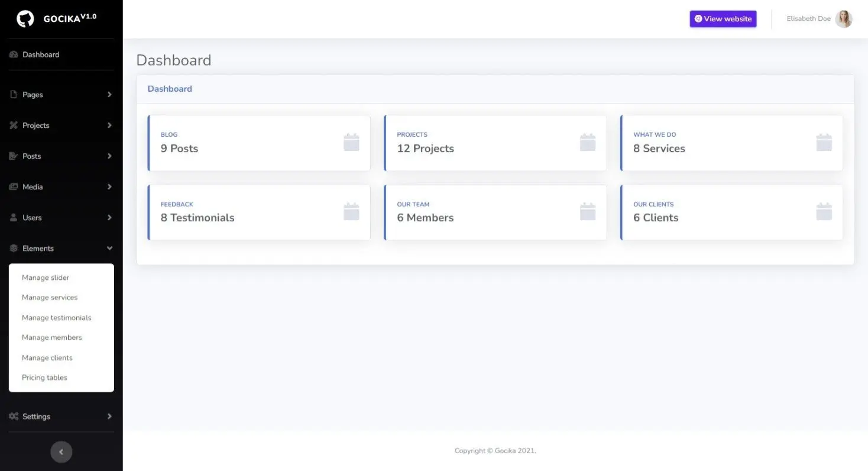The image size is (868, 471).
Task: Open Manage testimonials menu item
Action: point(57,318)
